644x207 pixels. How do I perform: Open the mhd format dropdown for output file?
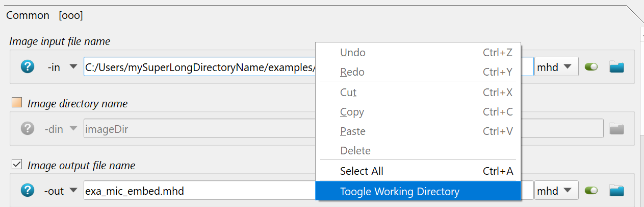(556, 191)
